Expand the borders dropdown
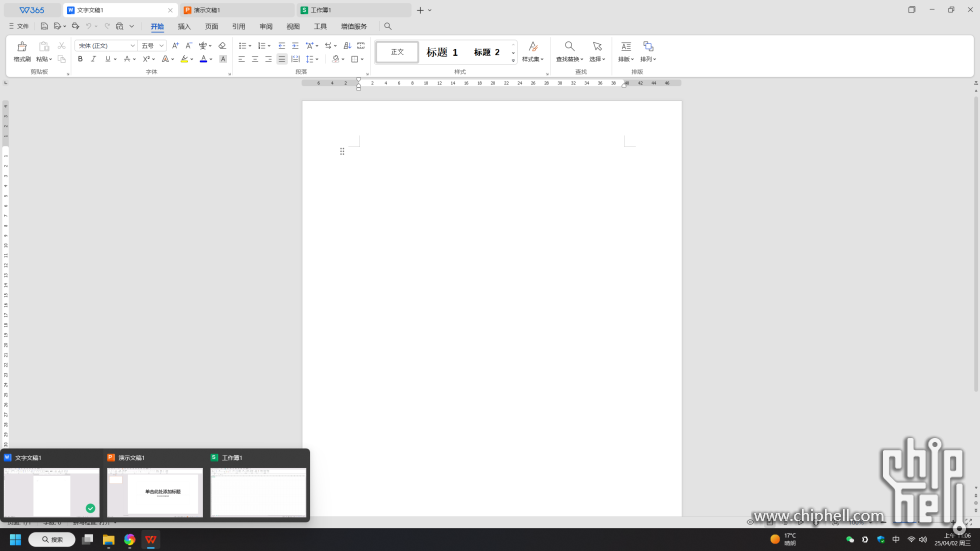Screen dimensions: 980x551 coord(362,59)
